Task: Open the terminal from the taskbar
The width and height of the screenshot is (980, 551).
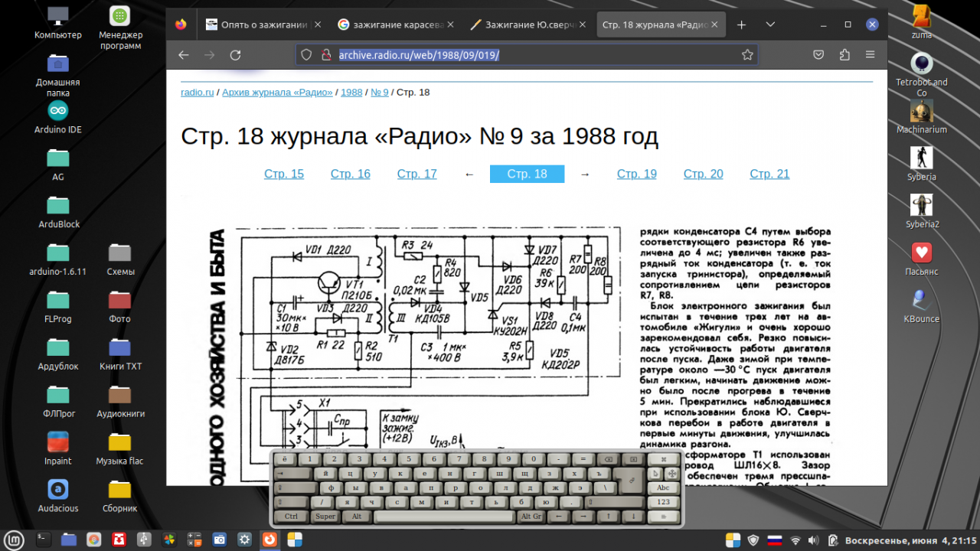Action: [44, 540]
